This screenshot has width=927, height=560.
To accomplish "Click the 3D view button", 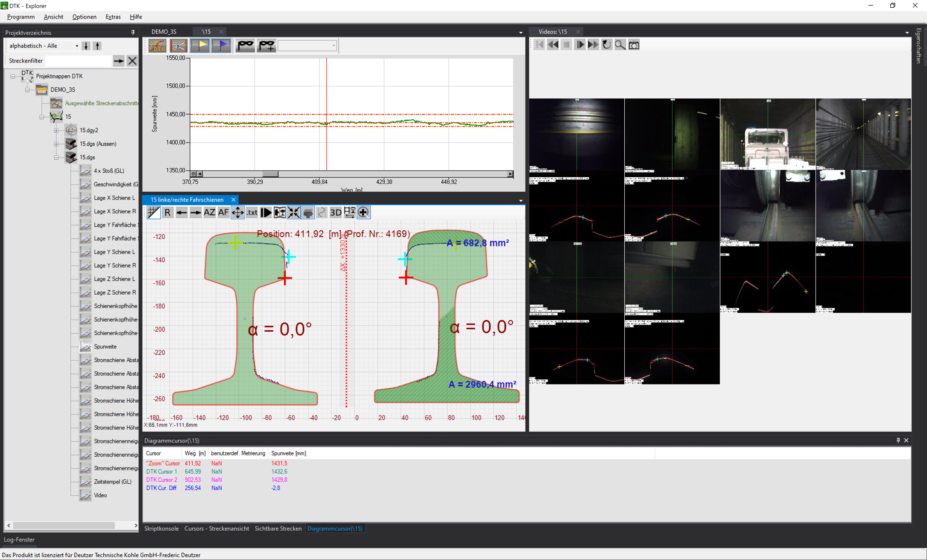I will point(335,213).
